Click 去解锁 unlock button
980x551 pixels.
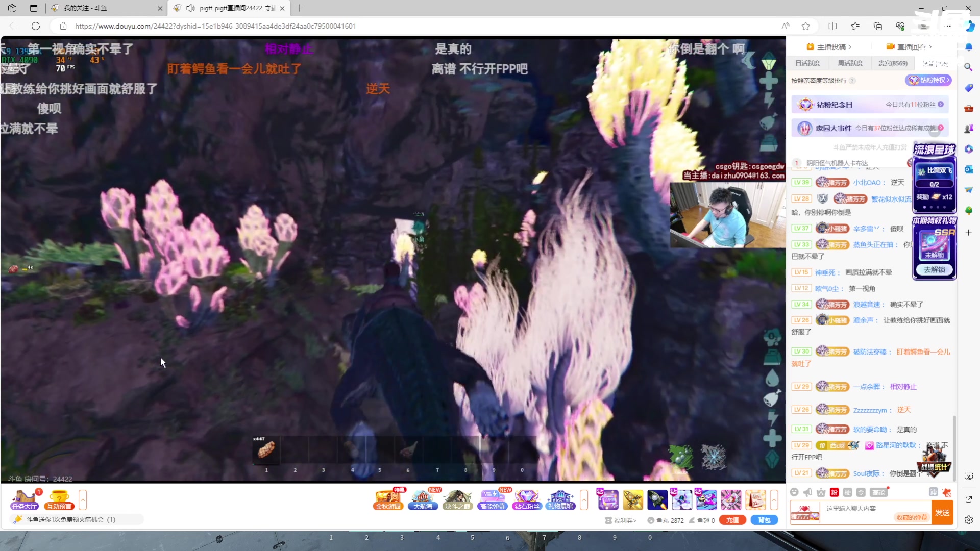click(935, 269)
